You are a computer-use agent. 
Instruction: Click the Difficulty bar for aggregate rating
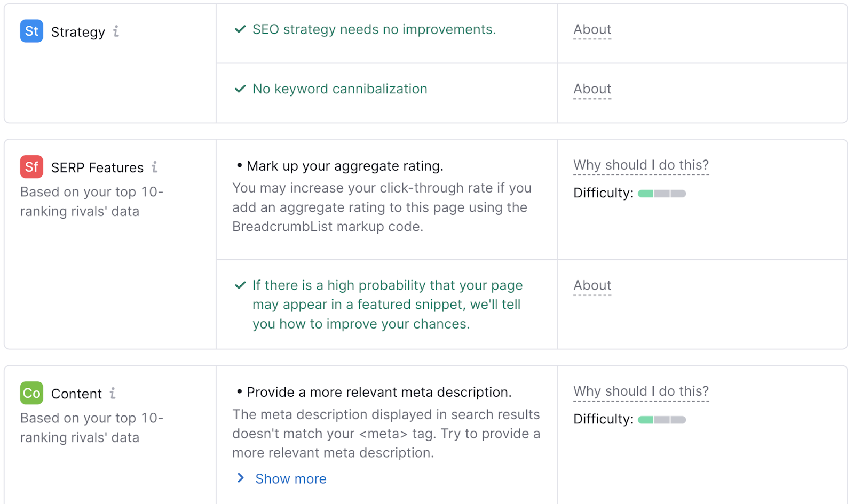coord(661,193)
